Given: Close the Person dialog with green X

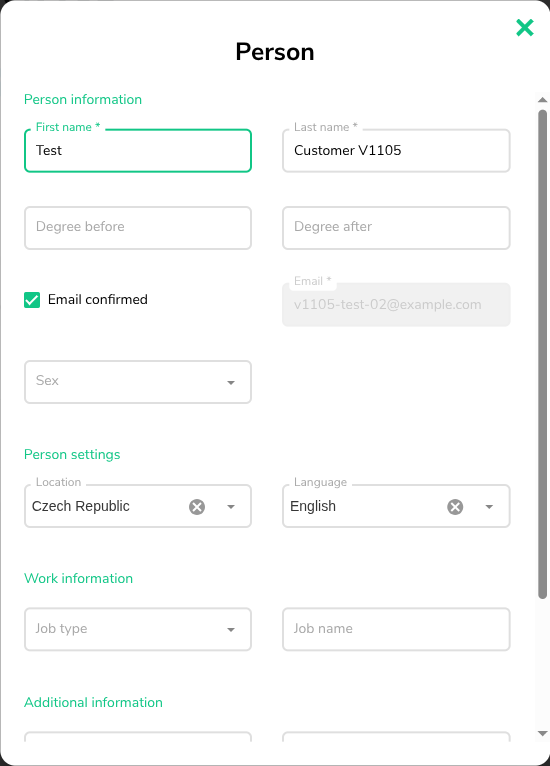Looking at the screenshot, I should (x=525, y=28).
